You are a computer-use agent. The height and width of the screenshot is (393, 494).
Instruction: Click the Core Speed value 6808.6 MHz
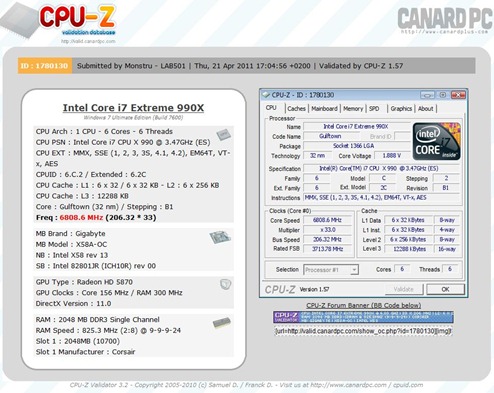tap(327, 220)
